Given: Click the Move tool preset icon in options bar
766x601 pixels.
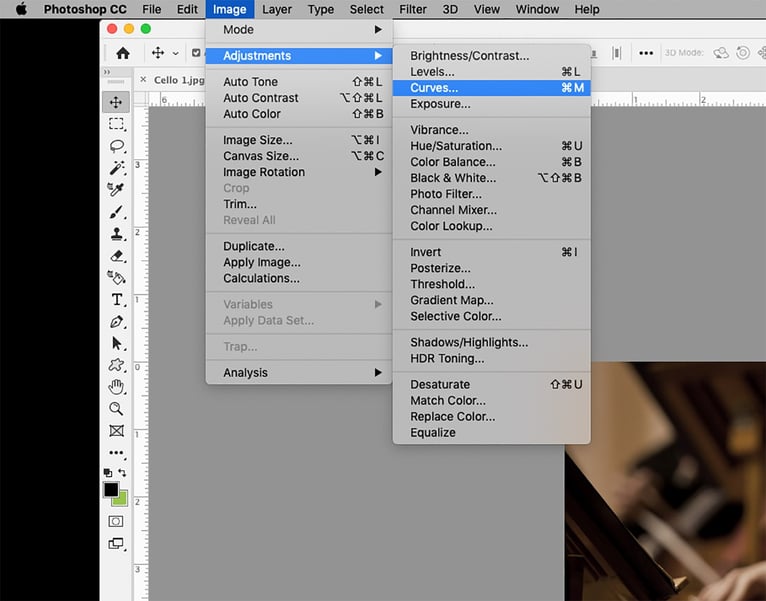Looking at the screenshot, I should [158, 53].
